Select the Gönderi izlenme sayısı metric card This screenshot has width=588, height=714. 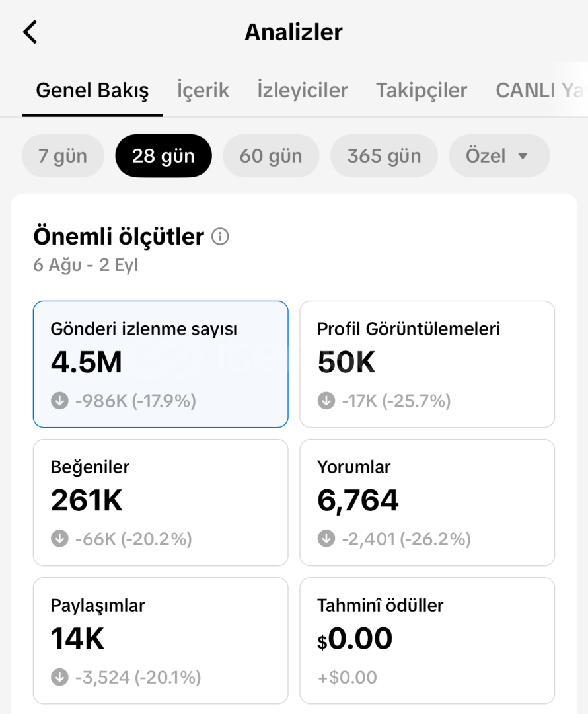[161, 364]
